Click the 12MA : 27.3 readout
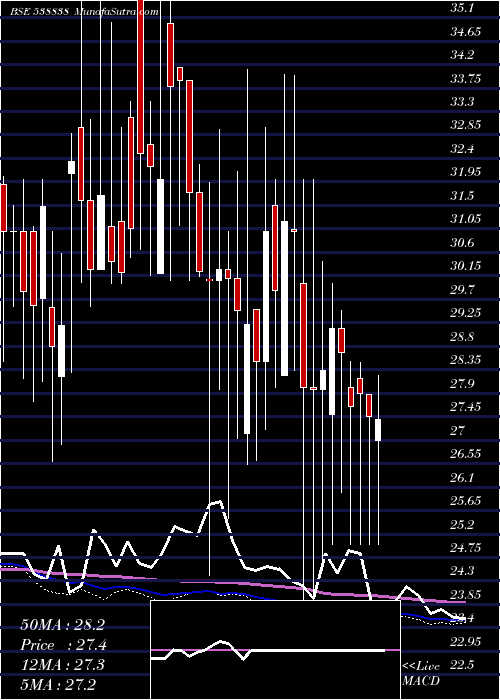500x700 pixels. [62, 664]
